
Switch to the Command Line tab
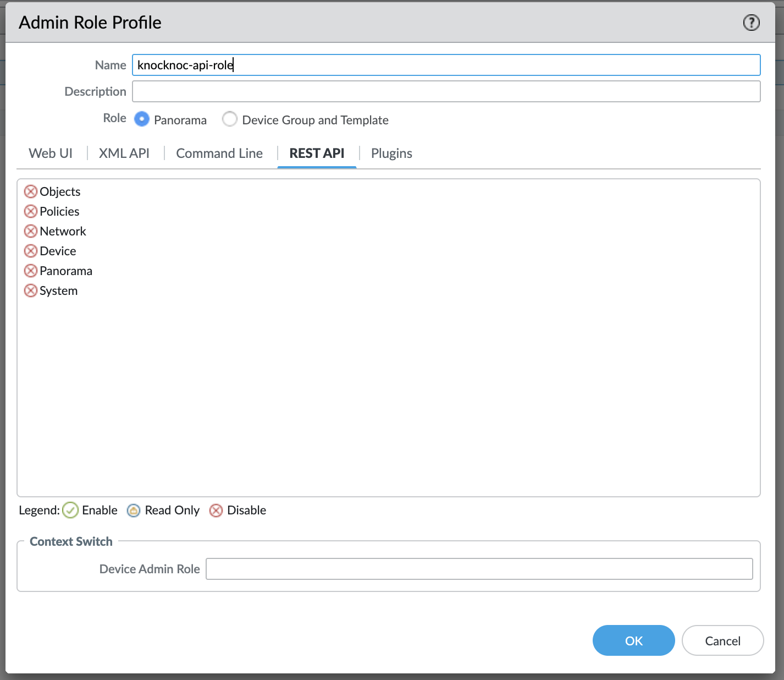pos(219,153)
